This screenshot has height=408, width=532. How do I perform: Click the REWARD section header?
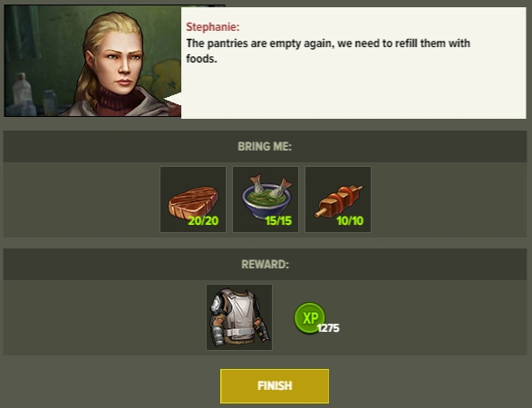pos(265,264)
